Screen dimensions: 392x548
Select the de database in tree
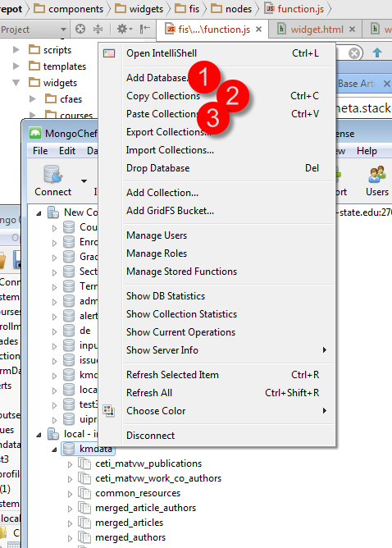coord(85,331)
